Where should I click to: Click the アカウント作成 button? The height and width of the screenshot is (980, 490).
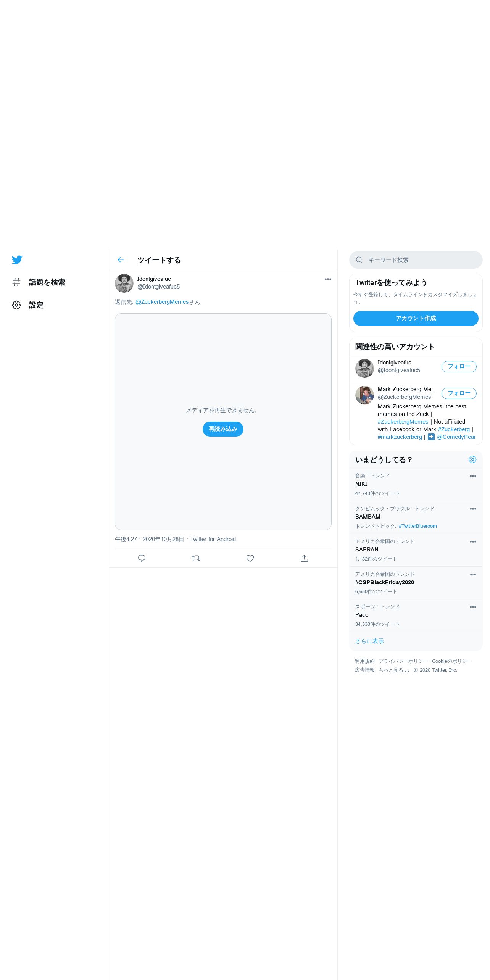[416, 318]
